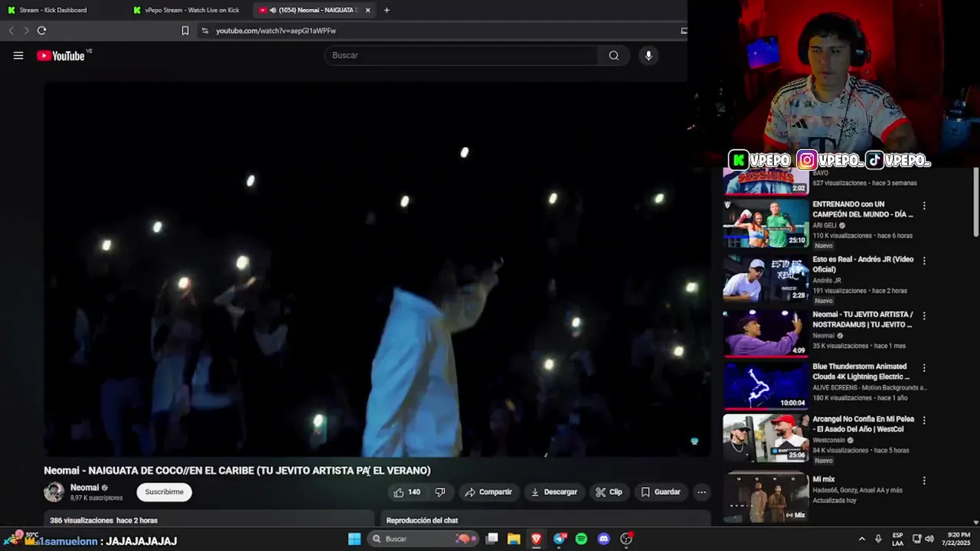Open Esto es Real Andrés JR thumbnail

766,279
